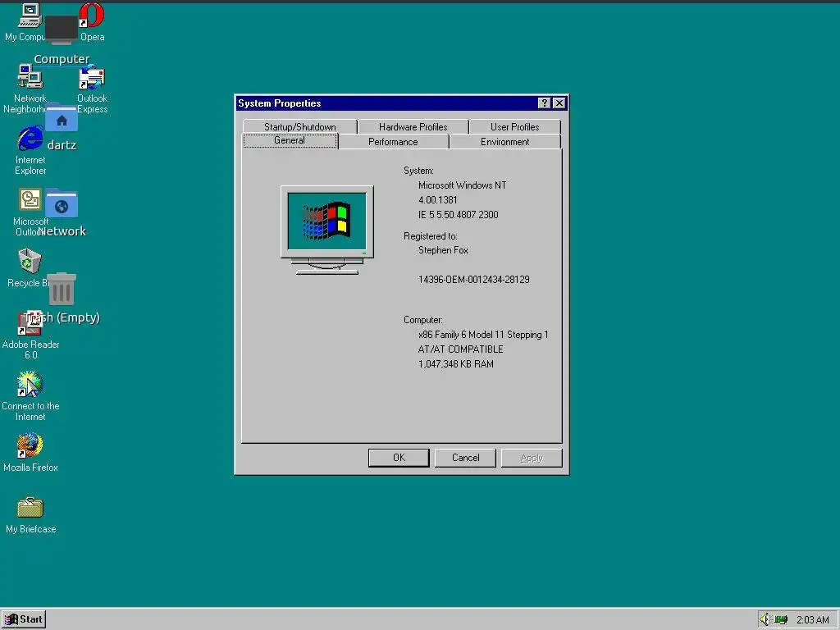
Task: Open Network Neighborhood icon
Action: pos(30,76)
